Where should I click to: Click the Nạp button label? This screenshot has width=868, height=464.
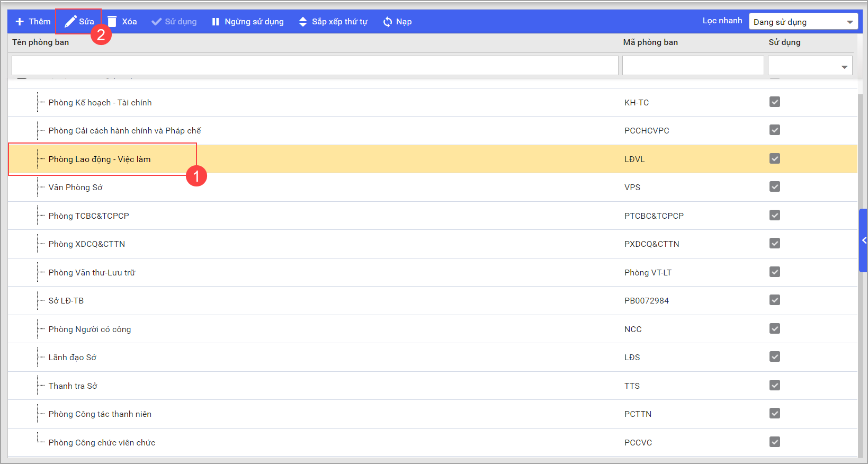404,22
